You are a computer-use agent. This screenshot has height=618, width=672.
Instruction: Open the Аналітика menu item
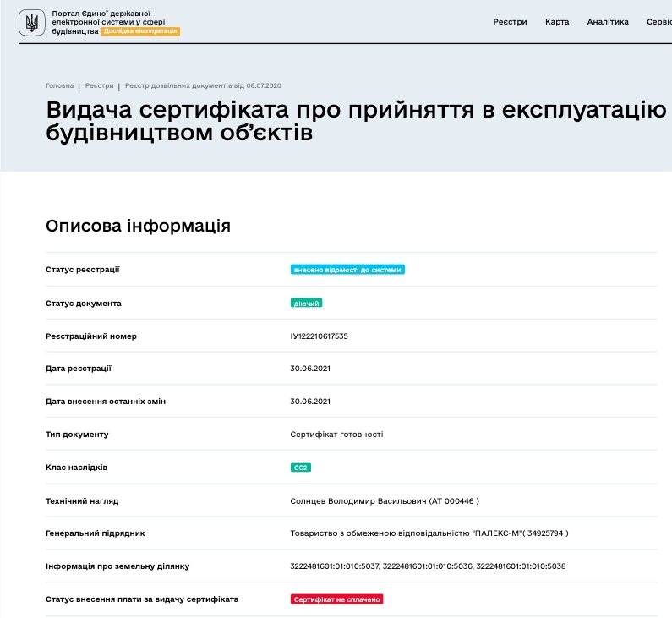(608, 22)
